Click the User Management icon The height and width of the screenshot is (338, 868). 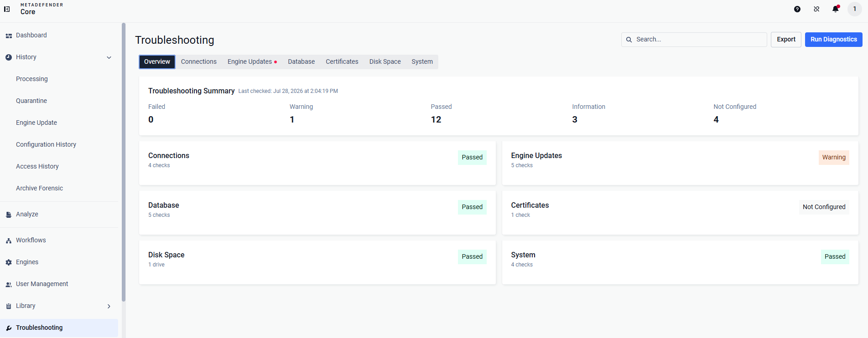pyautogui.click(x=9, y=284)
